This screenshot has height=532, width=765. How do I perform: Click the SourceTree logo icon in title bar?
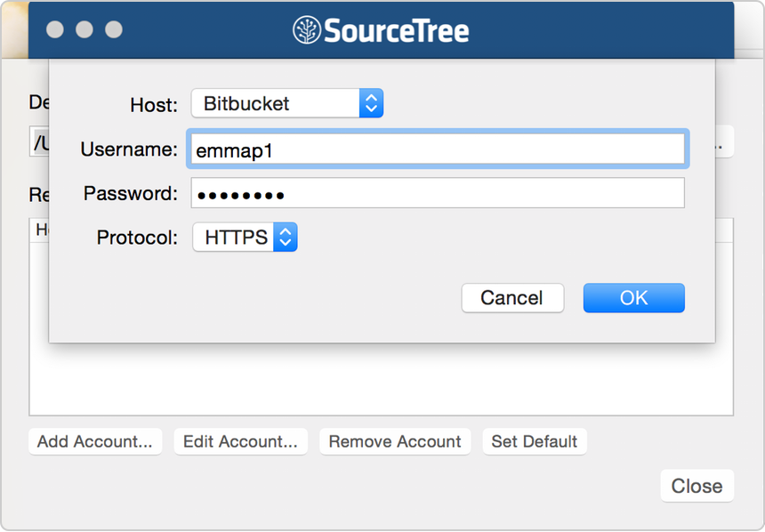306,29
